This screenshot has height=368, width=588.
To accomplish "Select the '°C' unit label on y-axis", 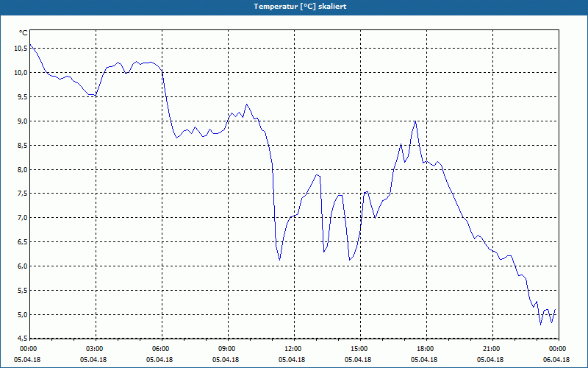I will 24,33.
